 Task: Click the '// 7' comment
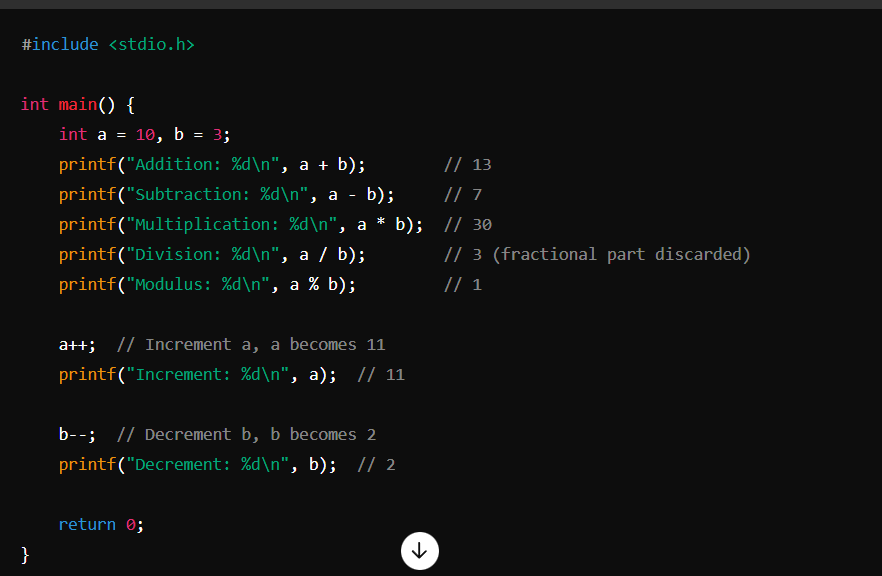(x=463, y=195)
